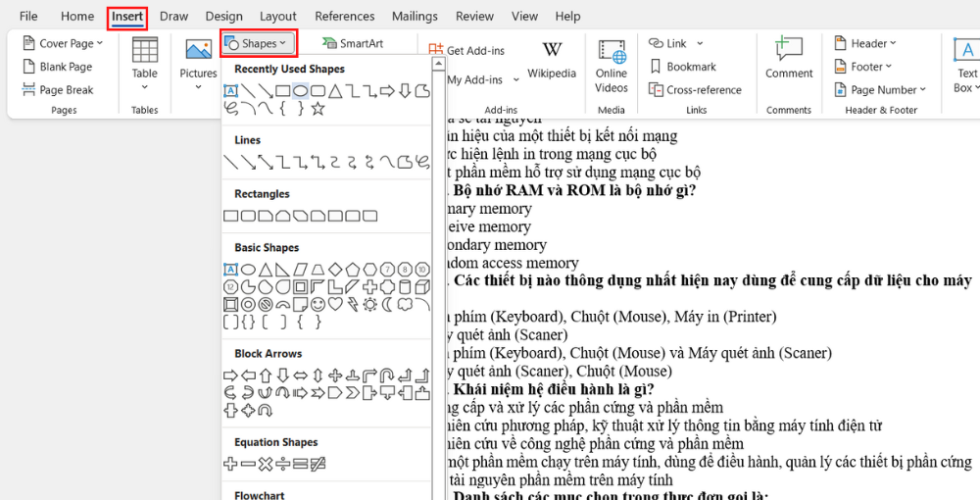Select the up block arrow
Image resolution: width=980 pixels, height=500 pixels.
tap(266, 375)
